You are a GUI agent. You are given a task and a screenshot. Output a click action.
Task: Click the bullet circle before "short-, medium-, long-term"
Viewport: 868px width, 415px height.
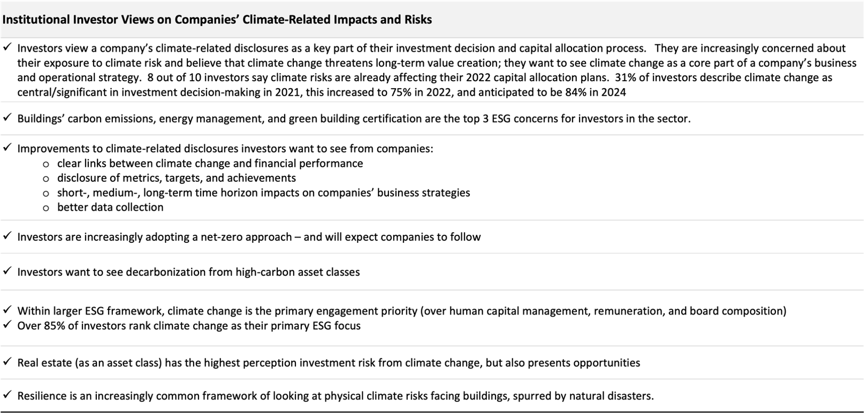pos(46,193)
